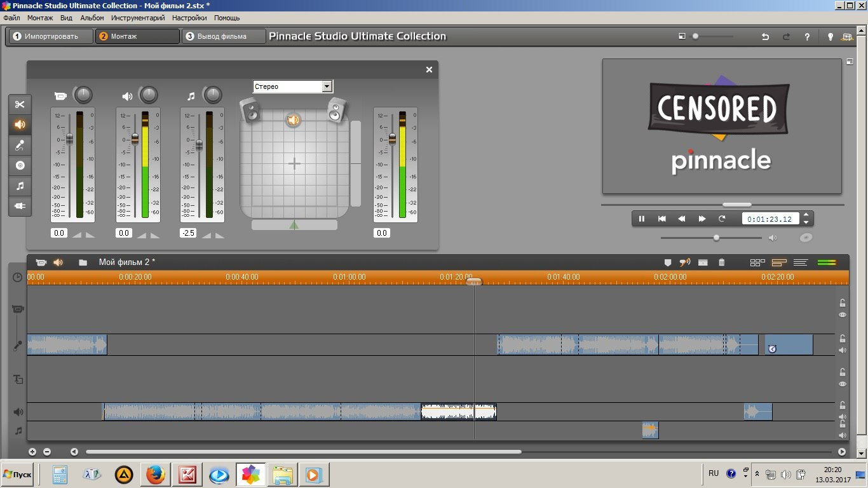This screenshot has width=868, height=488.
Task: Jump to the beginning of the movie
Action: 661,219
